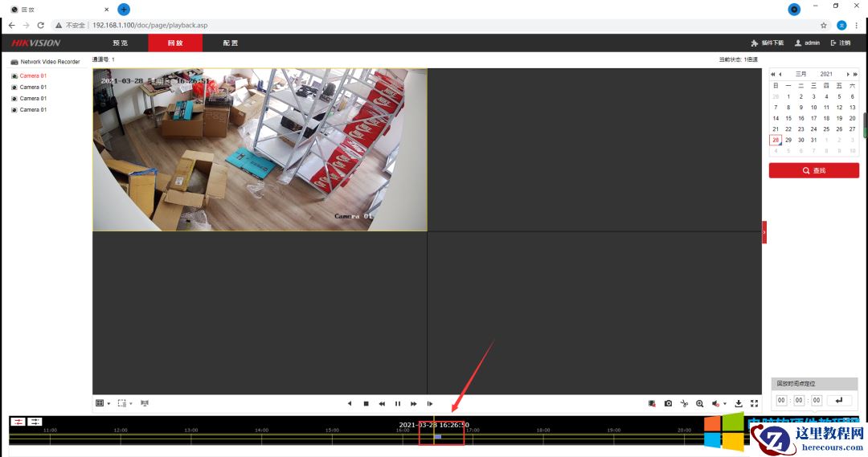Speed up playback with fast forward
Image resolution: width=868 pixels, height=457 pixels.
[414, 403]
